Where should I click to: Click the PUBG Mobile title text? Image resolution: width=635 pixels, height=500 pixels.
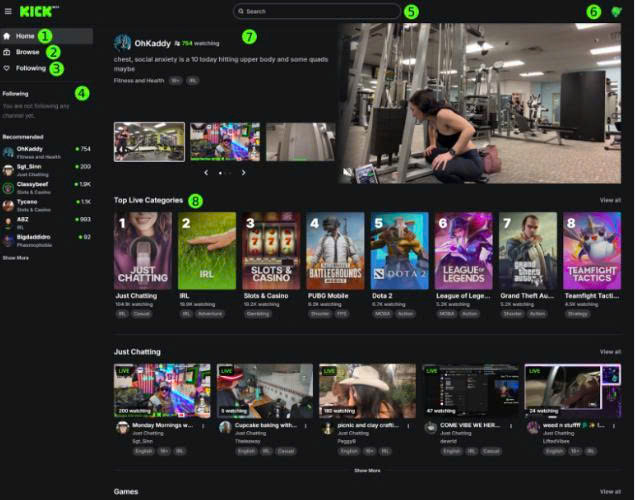328,296
